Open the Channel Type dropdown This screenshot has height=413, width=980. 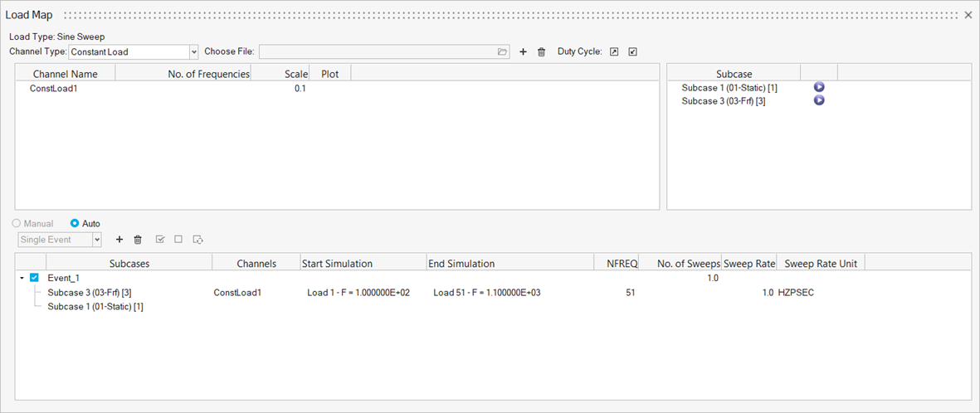point(193,52)
